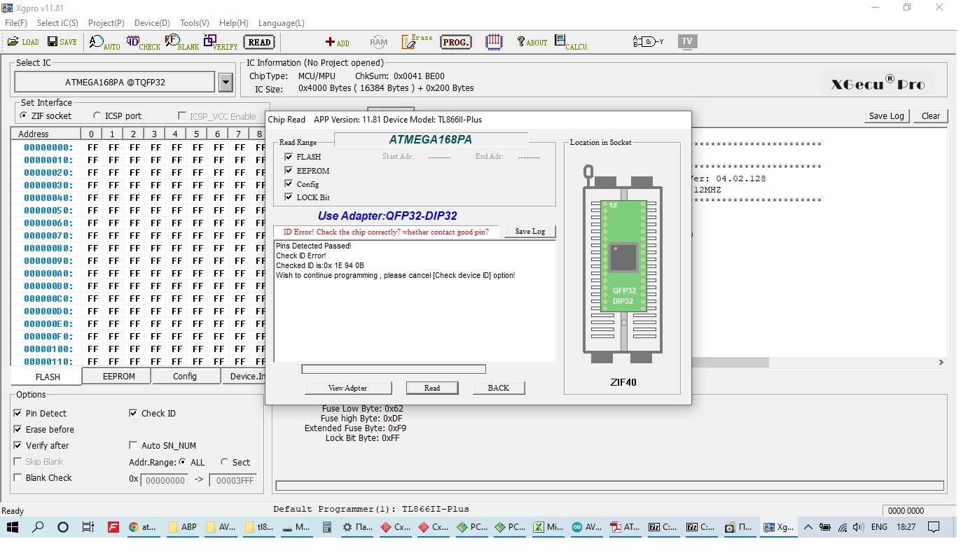Open the Select IC dropdown arrow
Image resolution: width=975 pixels, height=560 pixels.
coord(226,83)
